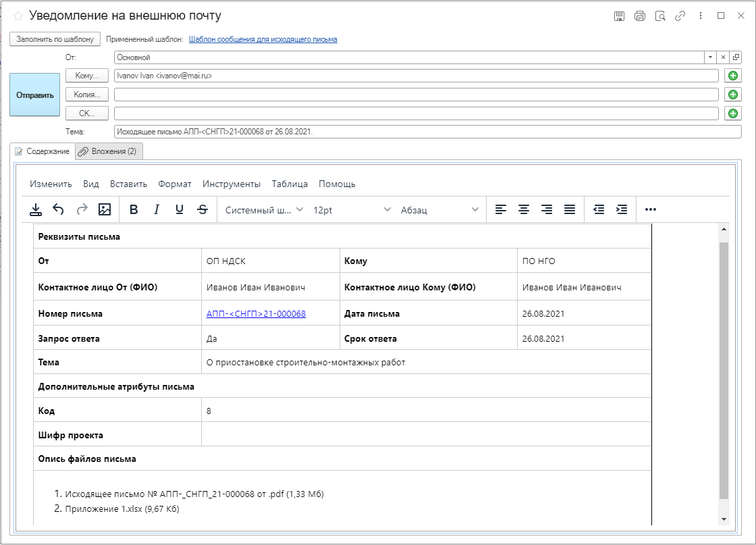Center-align the text
This screenshot has width=756, height=545.
(524, 209)
